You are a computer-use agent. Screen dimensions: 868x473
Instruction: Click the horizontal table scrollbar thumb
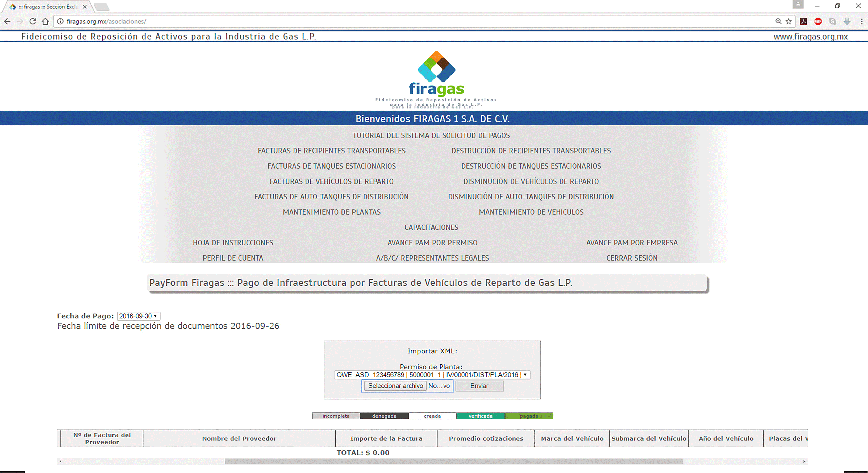[x=454, y=461]
